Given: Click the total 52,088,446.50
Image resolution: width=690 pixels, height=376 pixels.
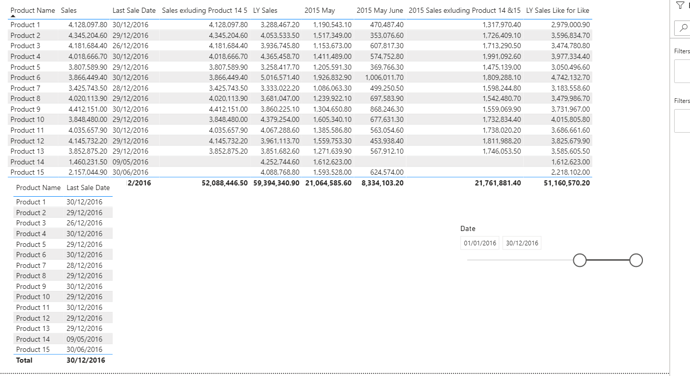Looking at the screenshot, I should tap(224, 183).
